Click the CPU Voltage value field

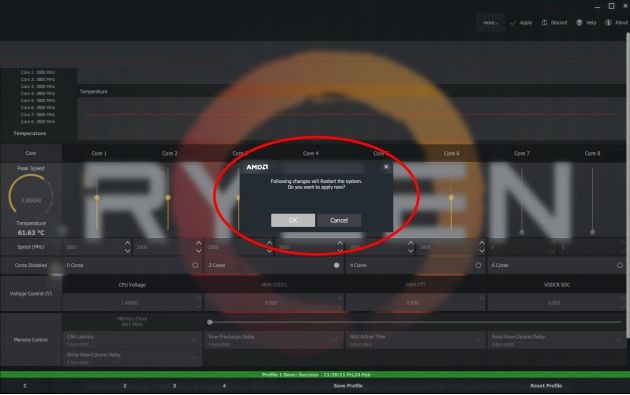133,302
